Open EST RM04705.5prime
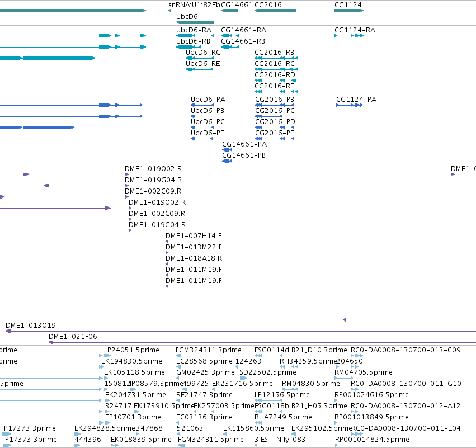 click(343, 379)
